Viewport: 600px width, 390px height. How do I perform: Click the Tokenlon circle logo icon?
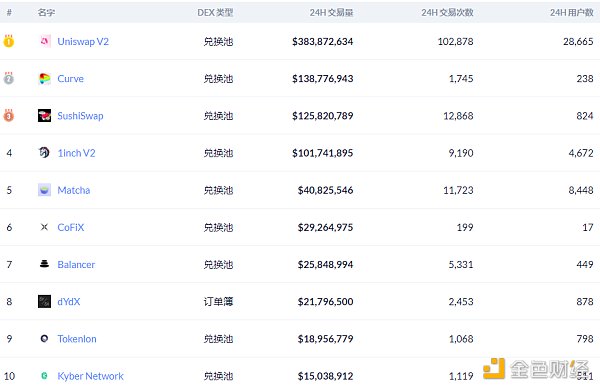44,338
